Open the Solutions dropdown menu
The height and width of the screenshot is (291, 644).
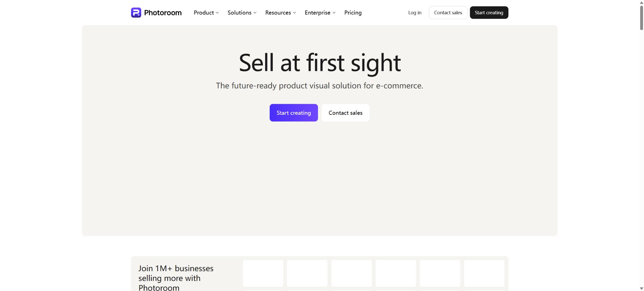(242, 13)
